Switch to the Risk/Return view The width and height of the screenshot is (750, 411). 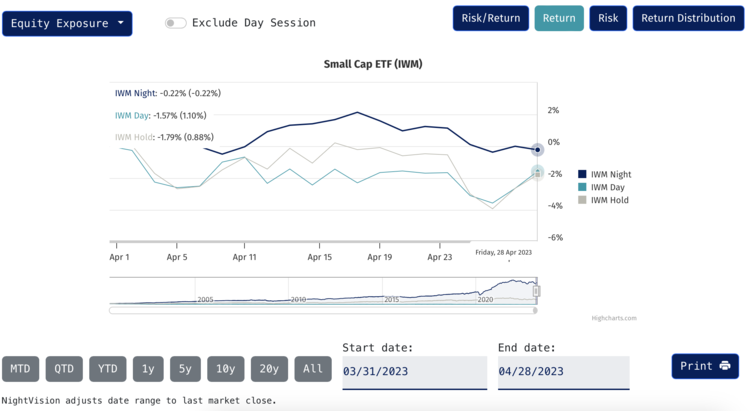tap(489, 18)
